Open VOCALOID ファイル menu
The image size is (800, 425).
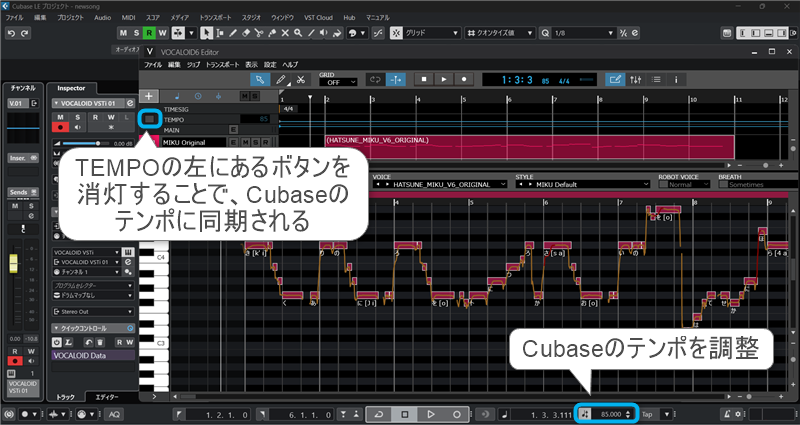153,65
